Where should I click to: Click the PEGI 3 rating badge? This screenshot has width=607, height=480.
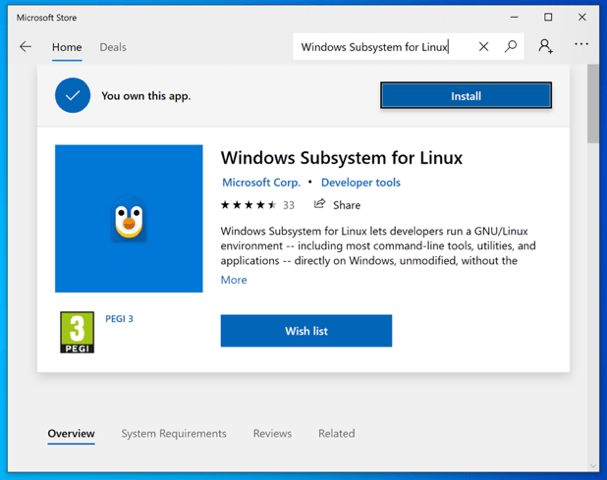(79, 331)
